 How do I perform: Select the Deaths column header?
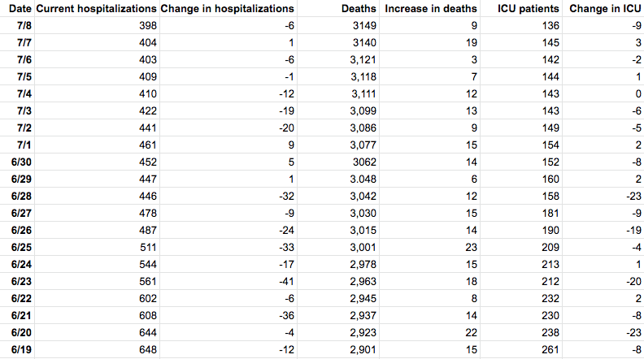(359, 8)
